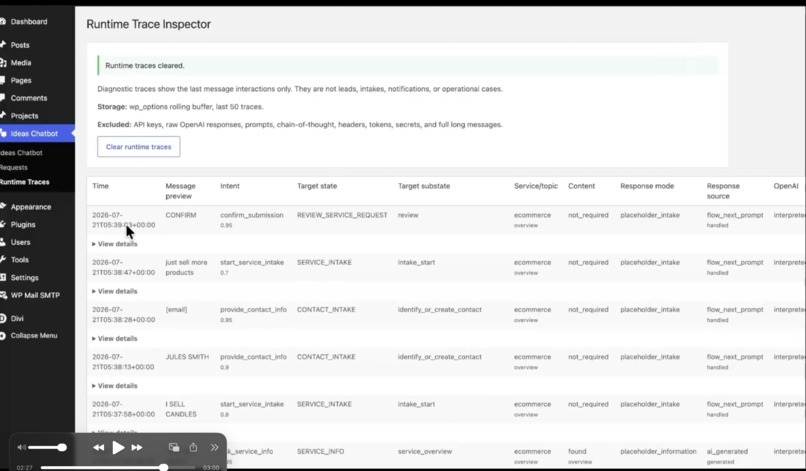Click the REVIEW_SERVICE_REQUEST target state cell
Viewport: 806px width, 471px height.
coord(342,215)
